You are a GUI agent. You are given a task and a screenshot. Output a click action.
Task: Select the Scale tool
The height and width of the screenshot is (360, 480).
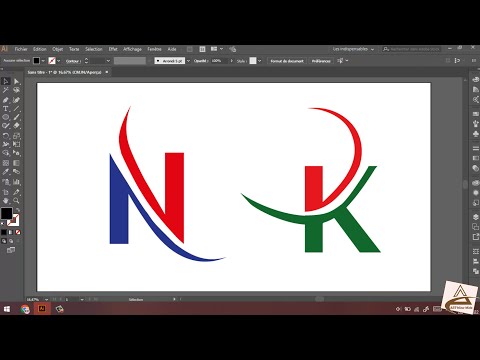coord(16,136)
